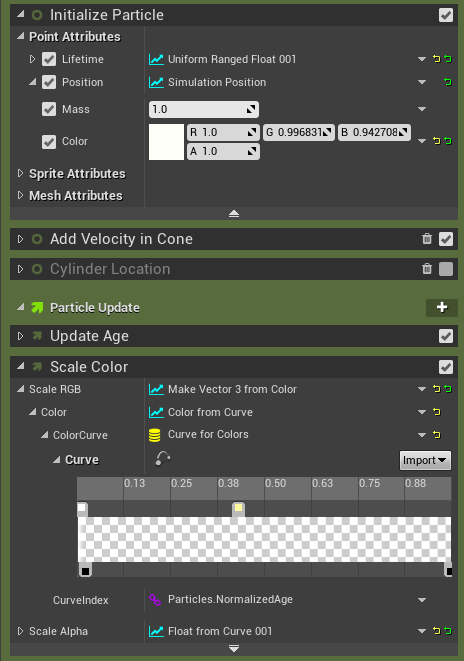Open the Uniform Ranged Float 001 dropdown arrow

click(421, 59)
